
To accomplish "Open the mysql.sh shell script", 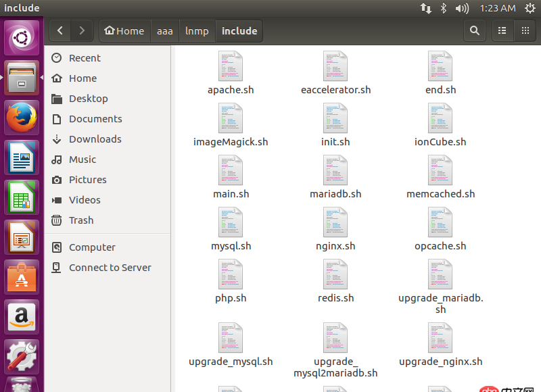I will [231, 222].
